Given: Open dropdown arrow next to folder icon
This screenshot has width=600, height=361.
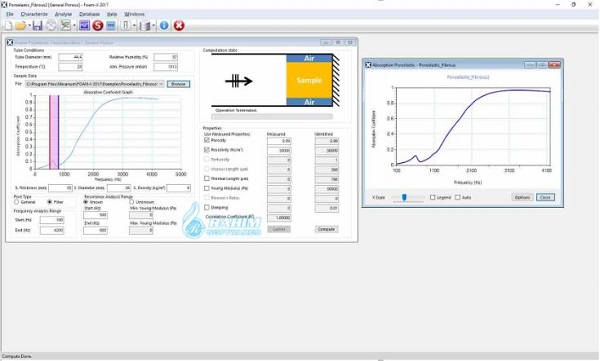Looking at the screenshot, I should click(29, 26).
